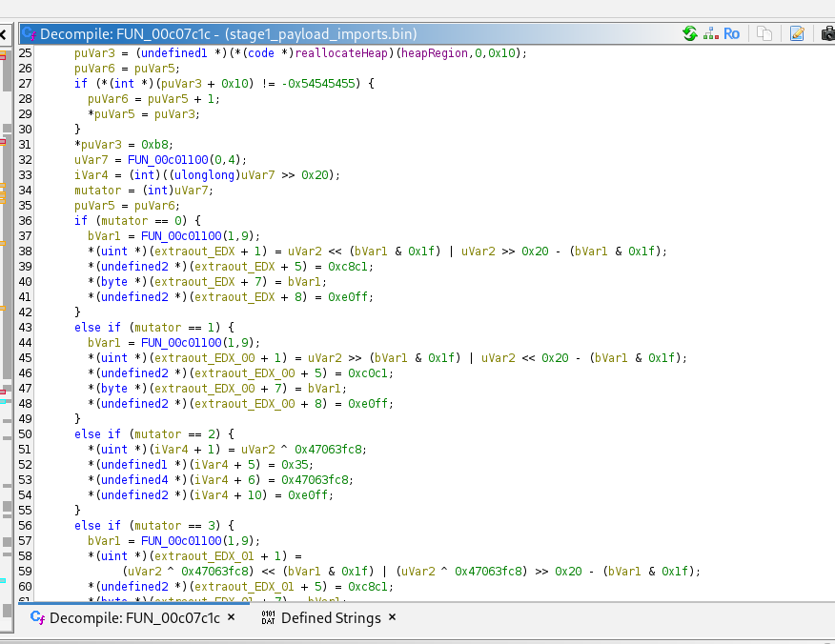This screenshot has height=644, width=835.
Task: Open FUN_00c01100 call on line 32
Action: [x=168, y=160]
